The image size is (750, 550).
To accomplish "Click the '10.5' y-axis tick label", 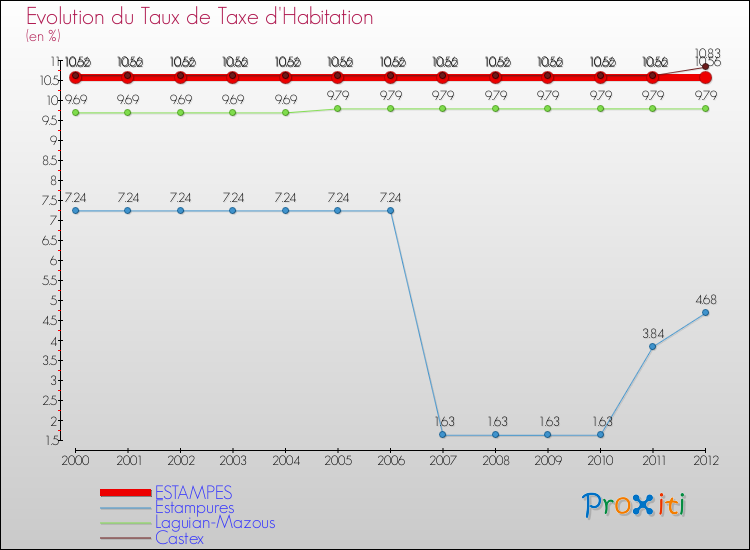I will point(49,80).
